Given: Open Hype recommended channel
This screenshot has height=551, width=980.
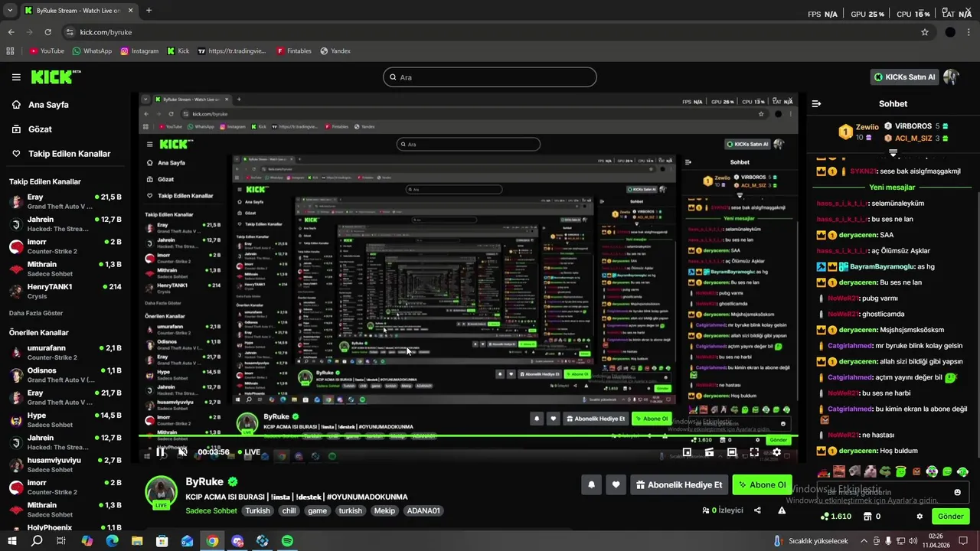Looking at the screenshot, I should click(65, 419).
